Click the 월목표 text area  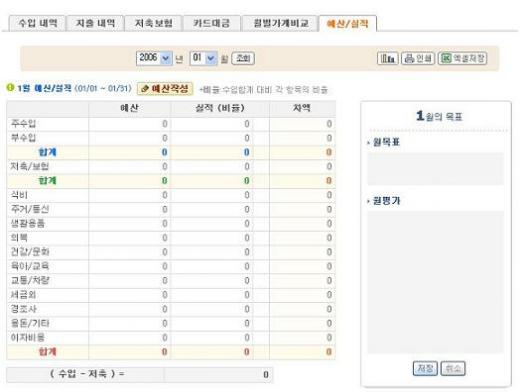pos(435,169)
